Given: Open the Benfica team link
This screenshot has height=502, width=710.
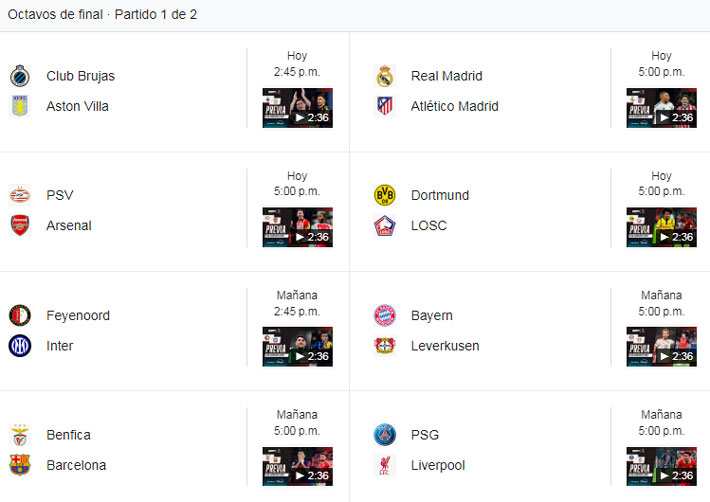Looking at the screenshot, I should (x=68, y=435).
